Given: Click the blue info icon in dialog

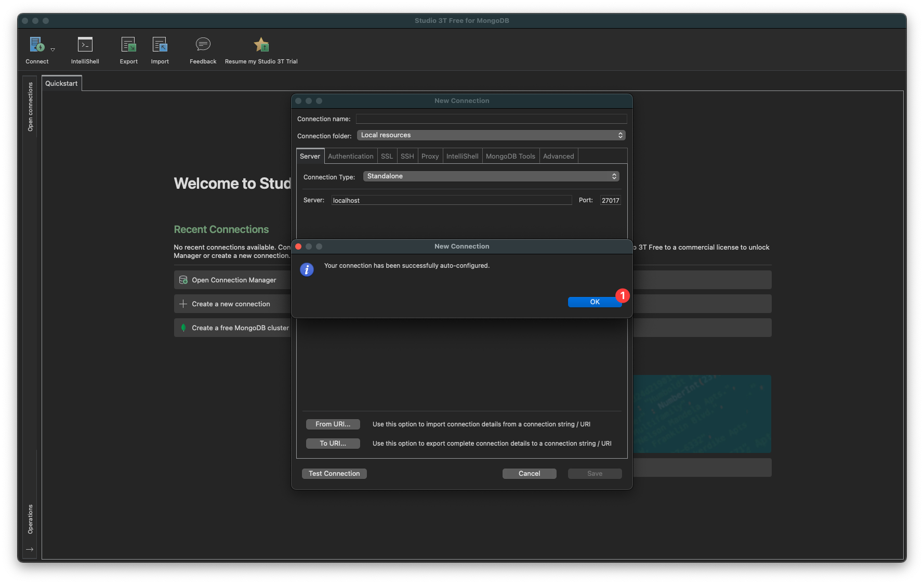Looking at the screenshot, I should pos(307,269).
